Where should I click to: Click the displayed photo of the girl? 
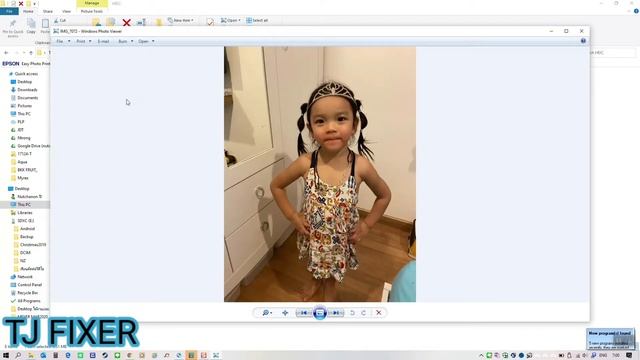tap(320, 174)
